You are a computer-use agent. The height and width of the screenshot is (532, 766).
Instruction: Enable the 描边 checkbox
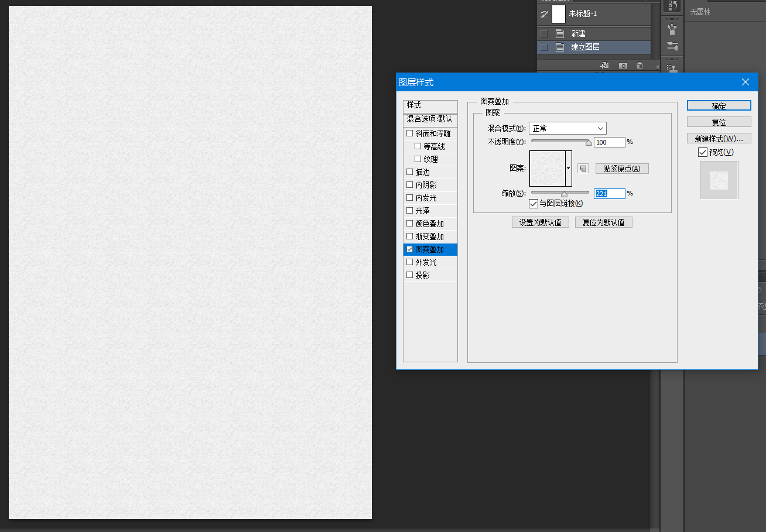coord(410,172)
